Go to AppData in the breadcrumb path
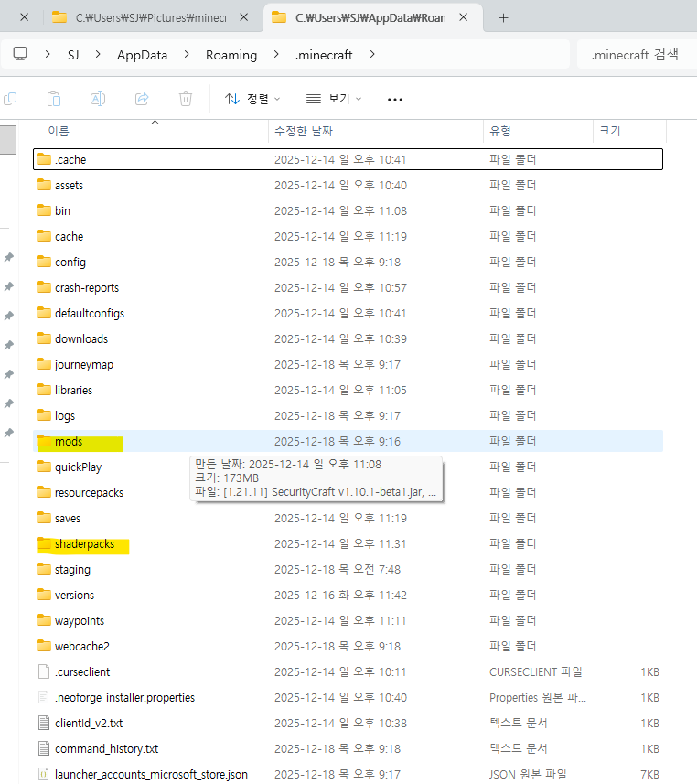697x784 pixels. point(142,55)
